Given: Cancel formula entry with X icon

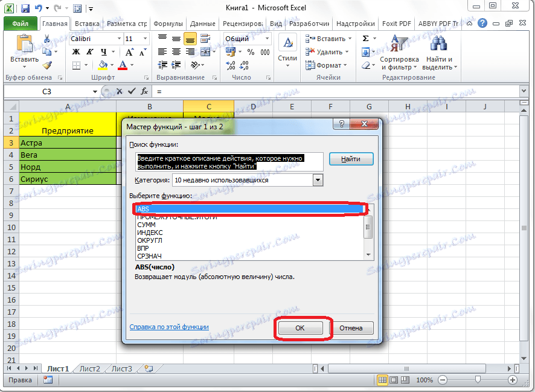Looking at the screenshot, I should (119, 91).
